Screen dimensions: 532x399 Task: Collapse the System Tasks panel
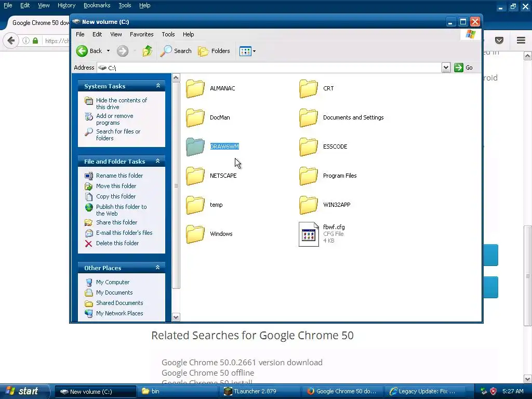click(x=158, y=86)
